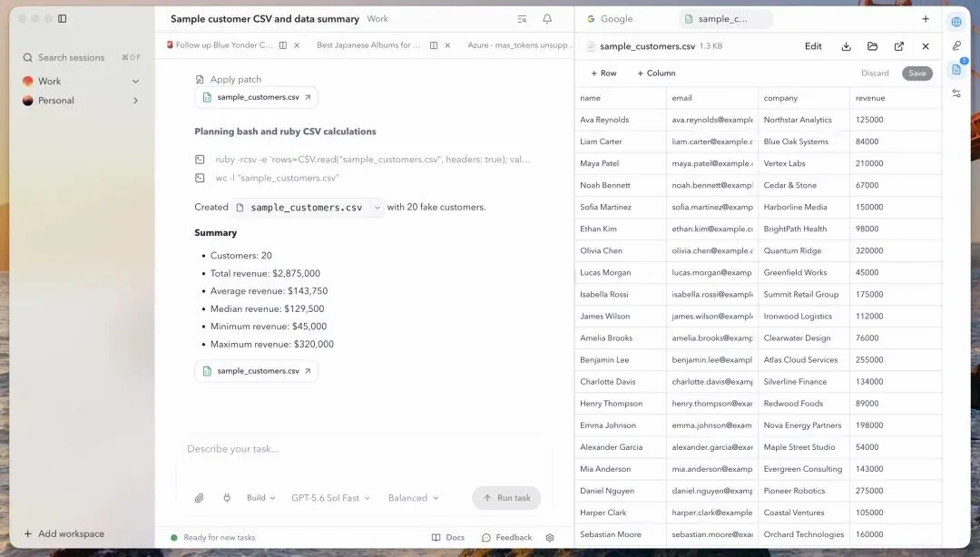Open the Balanced effort dropdown
This screenshot has height=557, width=980.
(413, 498)
